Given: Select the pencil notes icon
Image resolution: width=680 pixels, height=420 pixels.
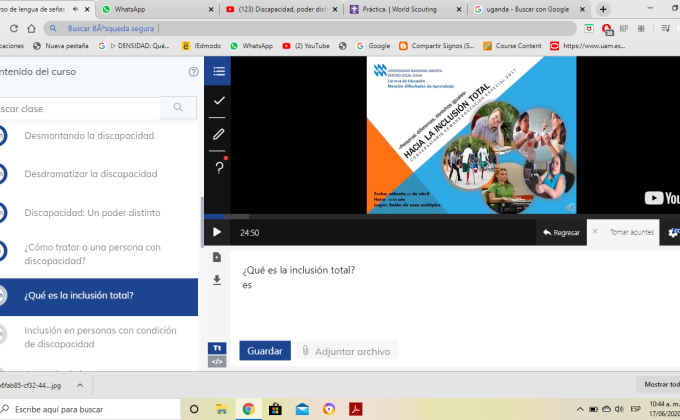Looking at the screenshot, I should (219, 135).
